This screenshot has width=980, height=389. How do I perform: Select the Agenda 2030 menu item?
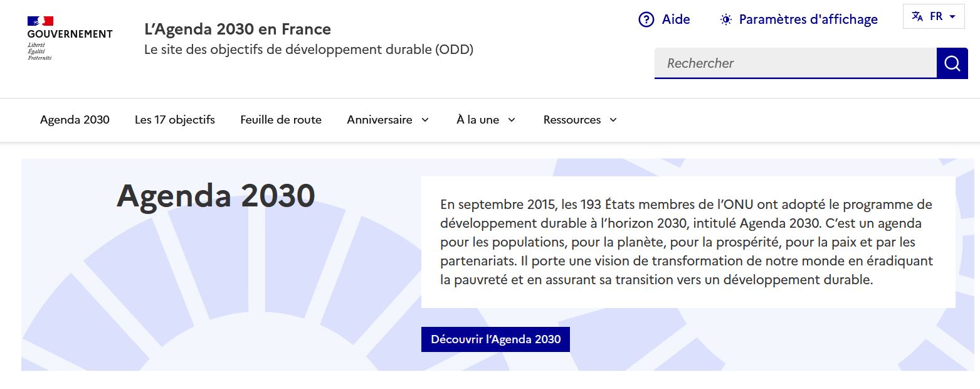coord(75,119)
